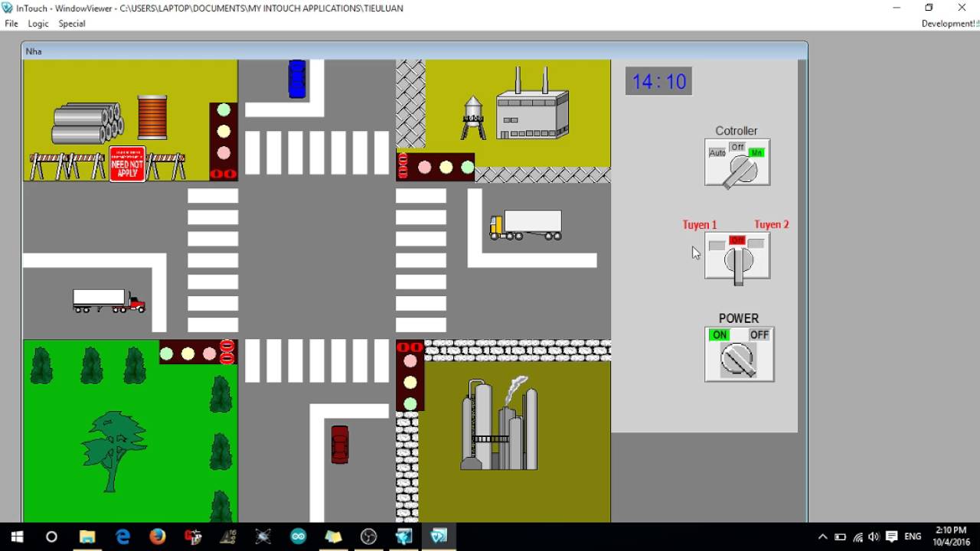The width and height of the screenshot is (980, 551).
Task: Switch POWER to ON
Action: click(720, 335)
